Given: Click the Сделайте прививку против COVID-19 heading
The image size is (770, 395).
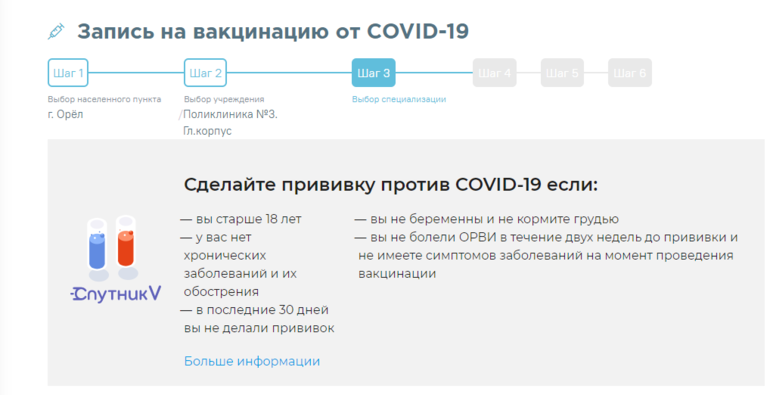Looking at the screenshot, I should tap(391, 185).
